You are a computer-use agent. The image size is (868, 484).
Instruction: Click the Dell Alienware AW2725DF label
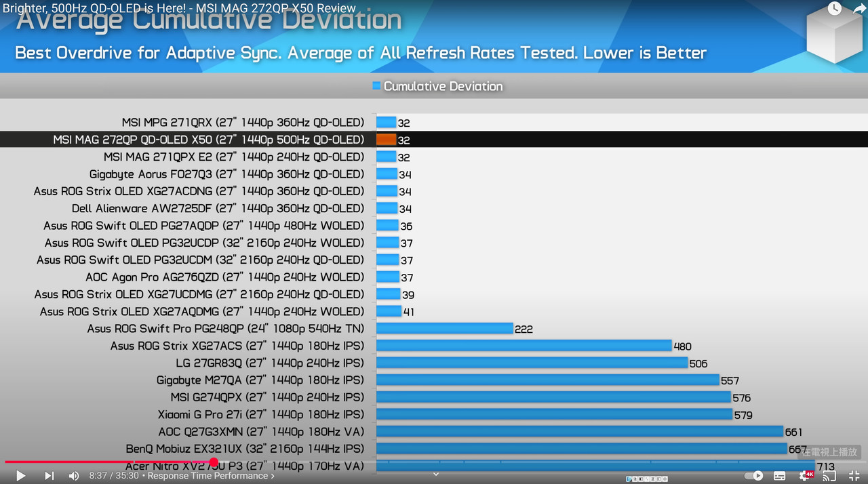pos(218,208)
